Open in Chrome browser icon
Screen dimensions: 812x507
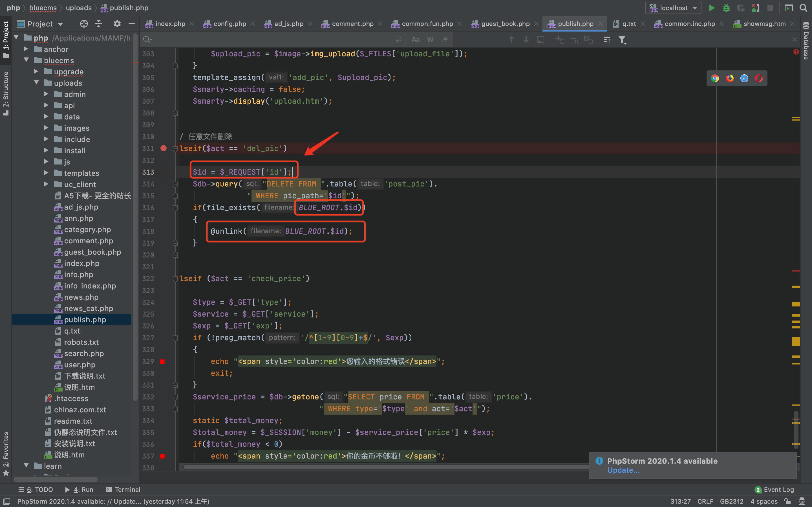coord(715,79)
